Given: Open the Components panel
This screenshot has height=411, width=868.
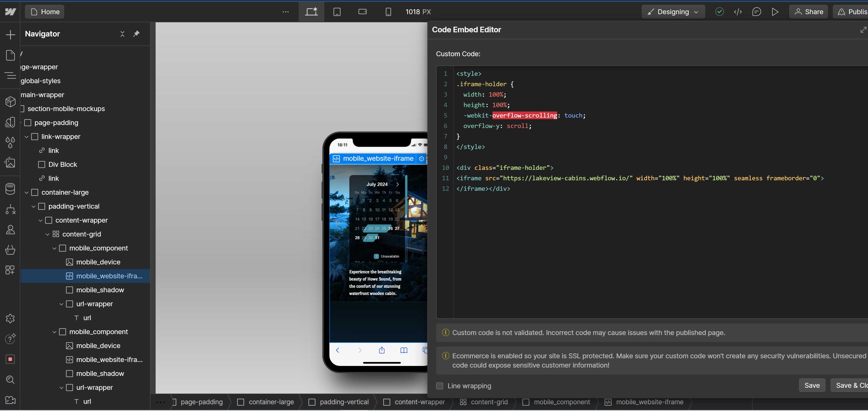Looking at the screenshot, I should click(10, 102).
